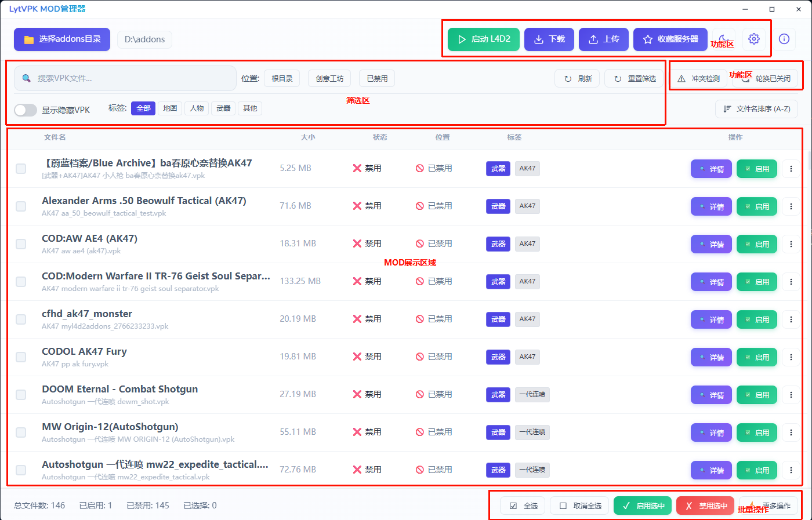This screenshot has height=520, width=812.
Task: Open more options for DOOM Eternal row
Action: pyautogui.click(x=791, y=395)
